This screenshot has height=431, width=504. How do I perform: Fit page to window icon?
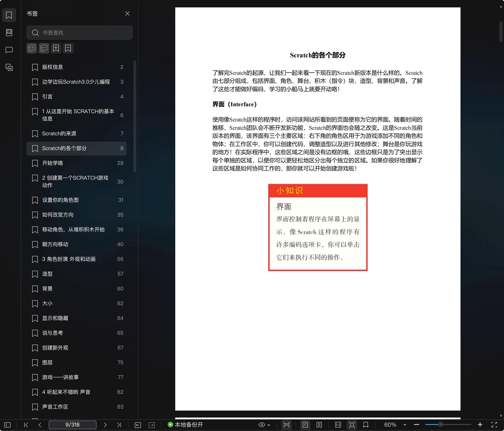[x=352, y=425]
